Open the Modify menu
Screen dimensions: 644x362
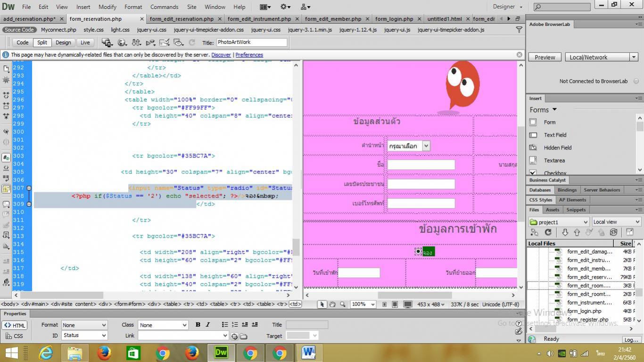pos(107,7)
